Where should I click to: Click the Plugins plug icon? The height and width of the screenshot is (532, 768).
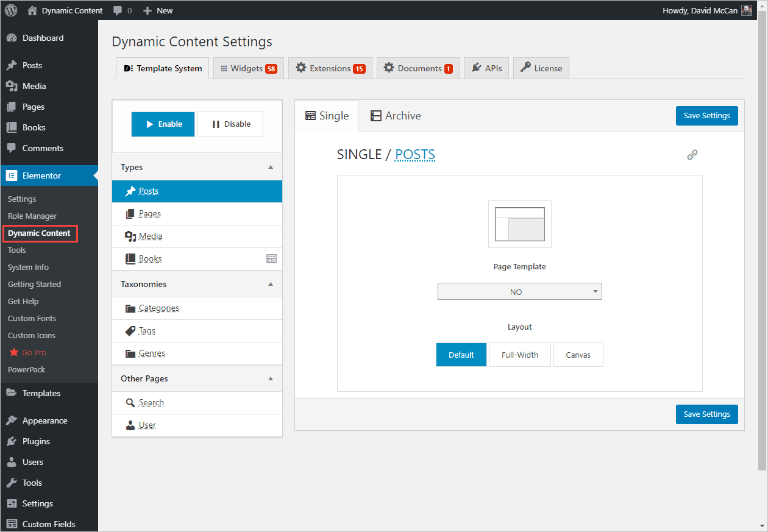pos(12,441)
